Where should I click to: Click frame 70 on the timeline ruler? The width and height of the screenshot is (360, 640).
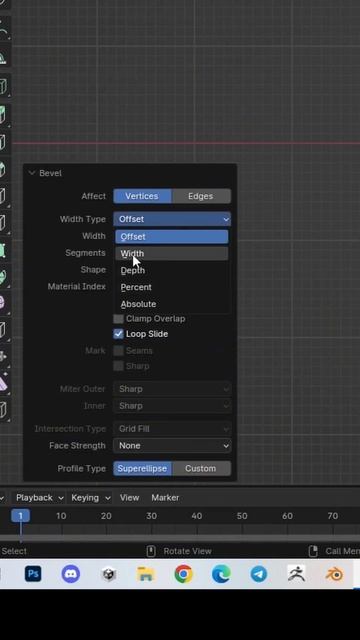tap(333, 516)
